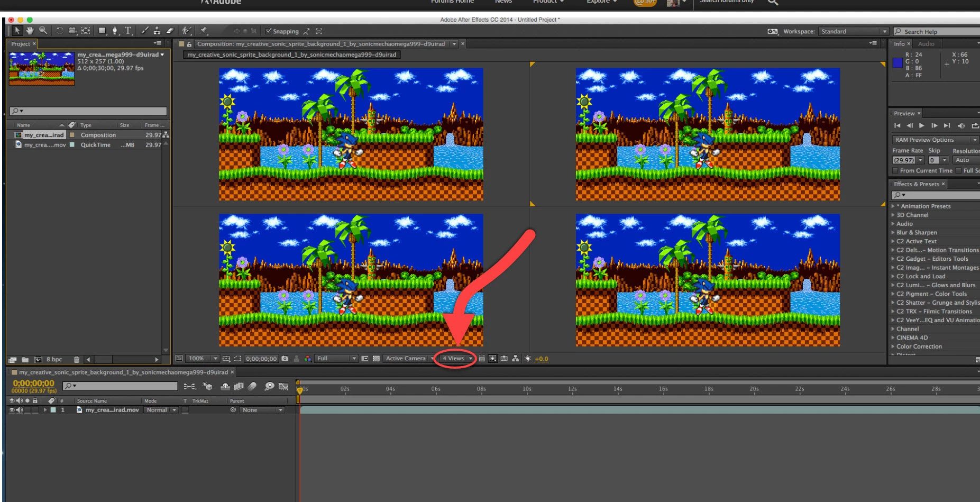Toggle the Snapping checkbox
The image size is (980, 502).
coord(268,31)
